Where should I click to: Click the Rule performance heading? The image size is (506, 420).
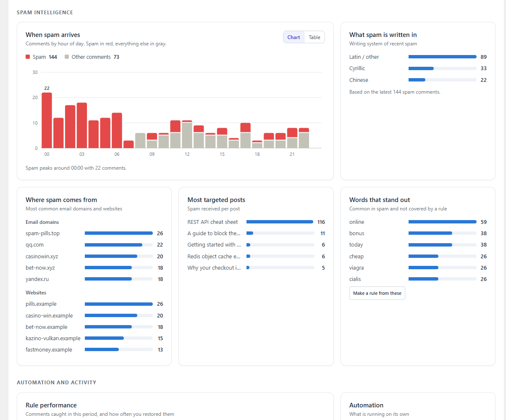(51, 405)
